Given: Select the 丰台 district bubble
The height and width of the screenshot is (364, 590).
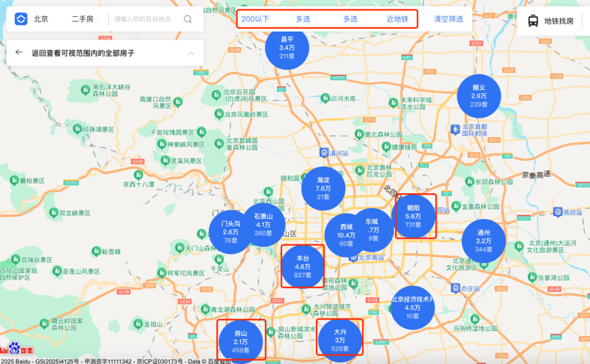Looking at the screenshot, I should [303, 266].
